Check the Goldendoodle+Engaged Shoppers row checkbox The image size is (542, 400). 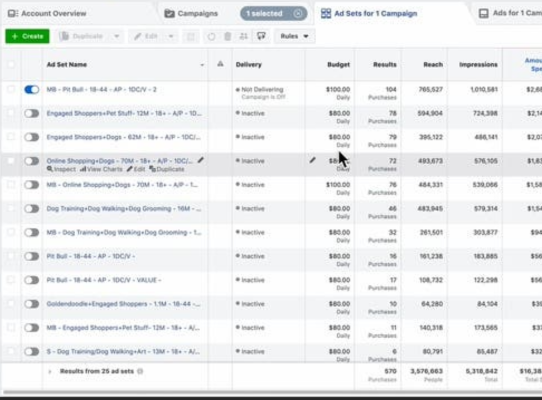(x=11, y=304)
